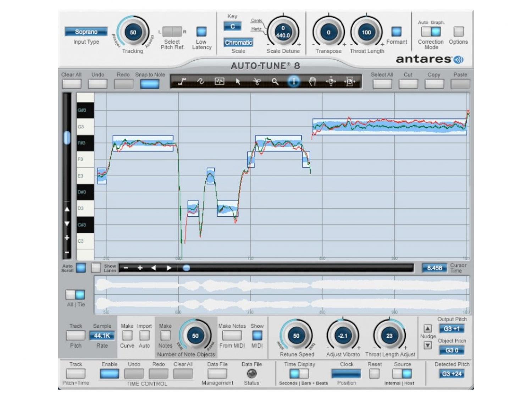Select the Scissors cut tool
The height and width of the screenshot is (399, 532).
(256, 82)
